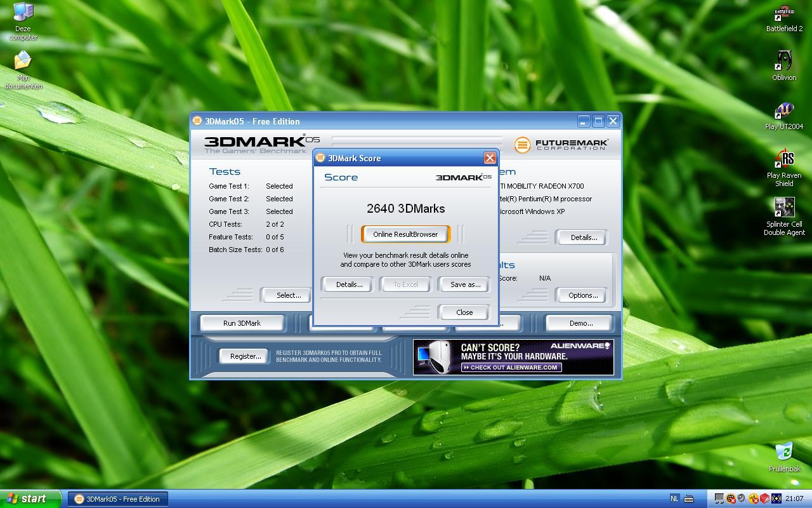The image size is (812, 508).
Task: Open the Deze computer desktop icon
Action: (x=23, y=20)
